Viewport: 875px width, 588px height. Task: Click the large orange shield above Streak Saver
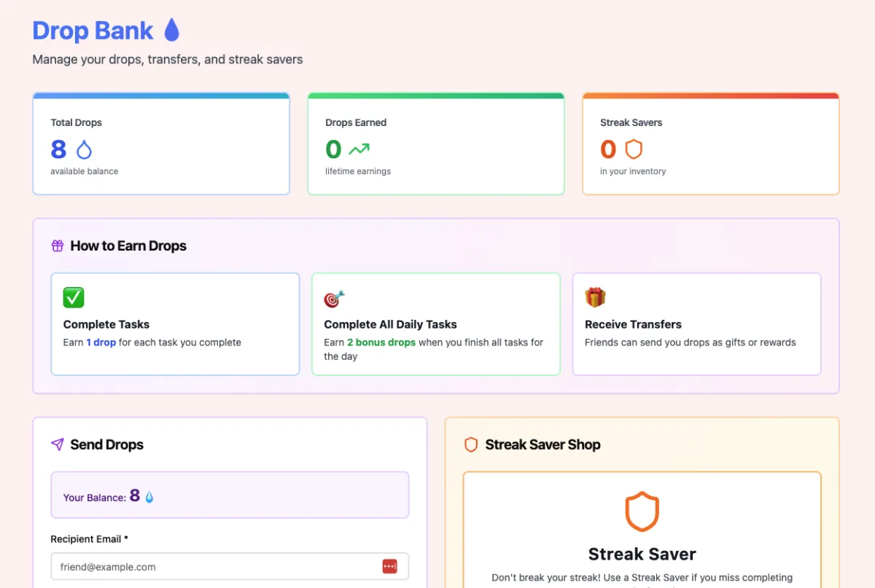click(642, 512)
